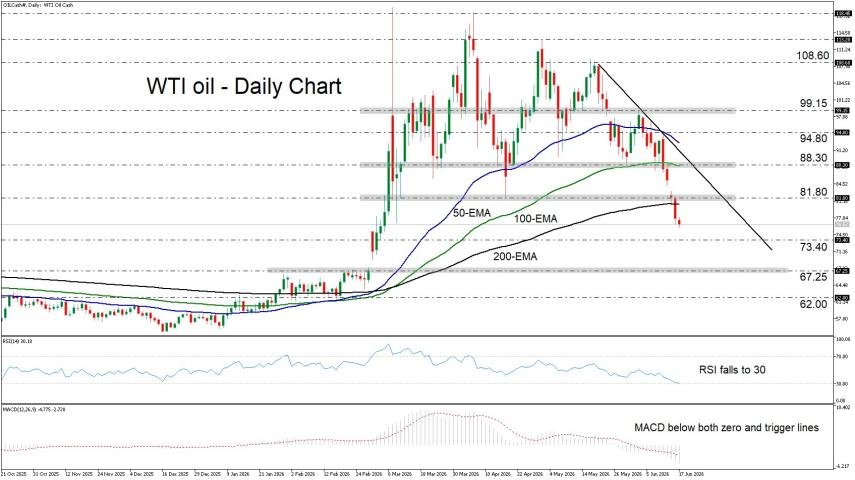Click the 88.30 support level label
This screenshot has height=480, width=855.
pos(814,158)
